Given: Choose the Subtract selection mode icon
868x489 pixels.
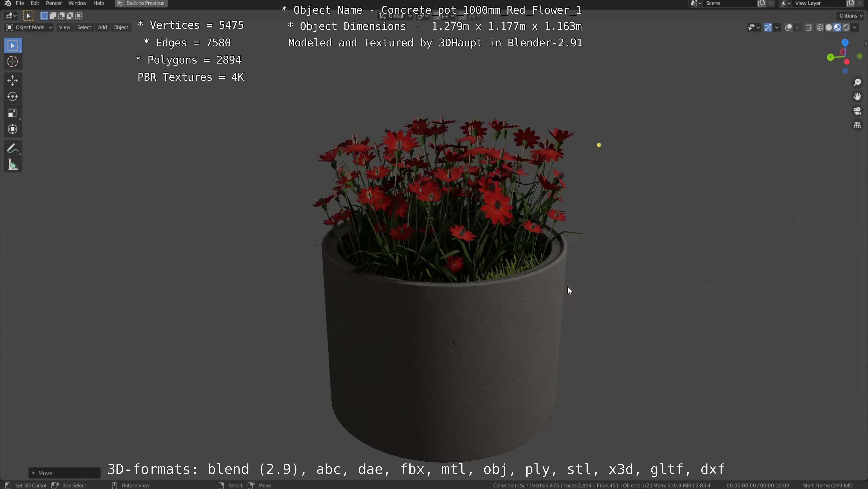Looking at the screenshot, I should (x=61, y=16).
